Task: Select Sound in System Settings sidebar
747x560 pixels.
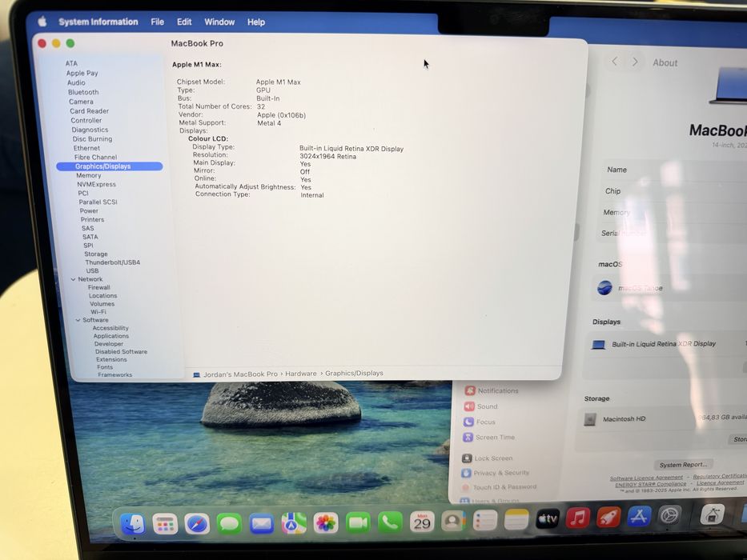Action: [487, 406]
